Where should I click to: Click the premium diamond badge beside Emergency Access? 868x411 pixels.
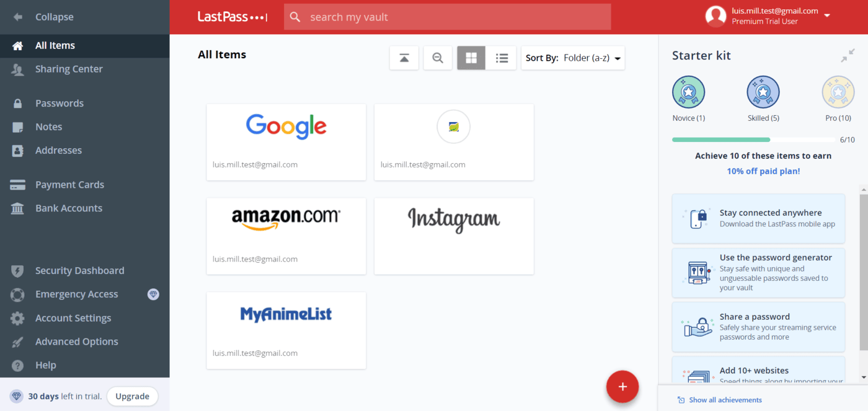pyautogui.click(x=153, y=294)
